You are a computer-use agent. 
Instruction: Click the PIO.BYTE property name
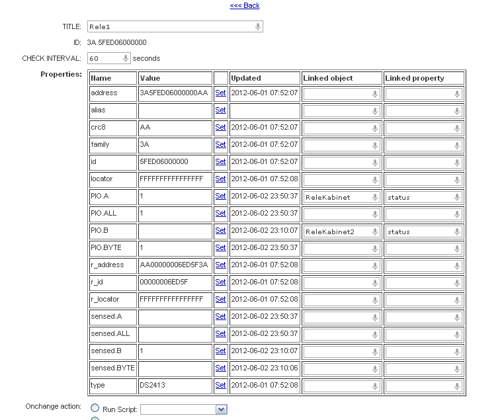pos(106,247)
